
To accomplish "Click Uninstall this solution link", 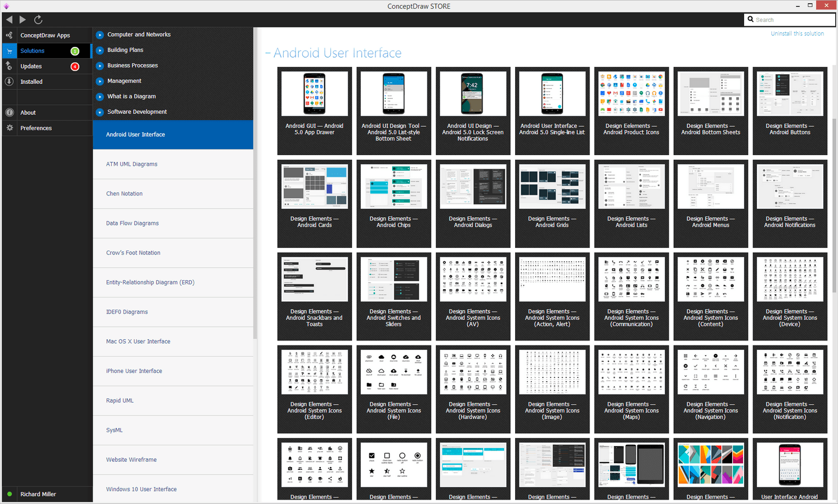I will coord(797,33).
